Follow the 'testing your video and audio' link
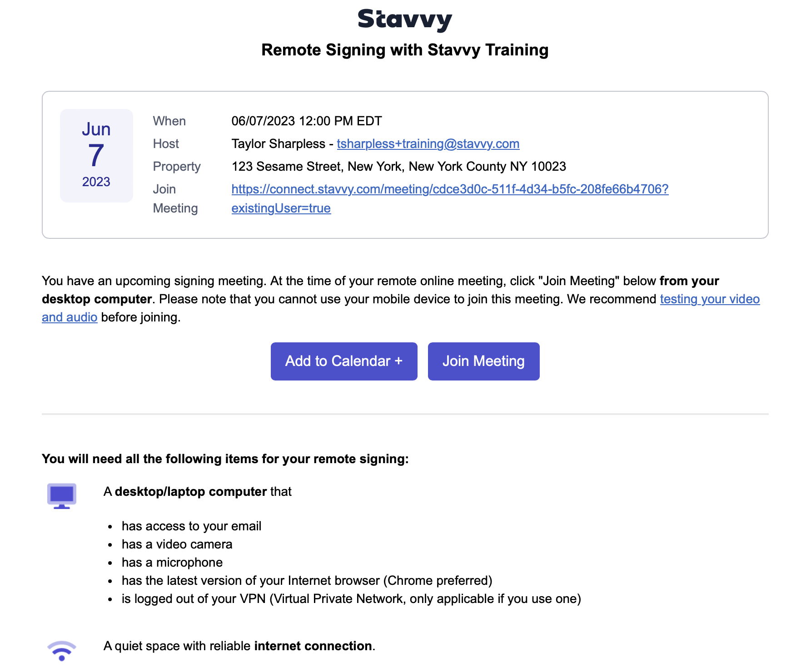The height and width of the screenshot is (672, 806). [x=709, y=299]
